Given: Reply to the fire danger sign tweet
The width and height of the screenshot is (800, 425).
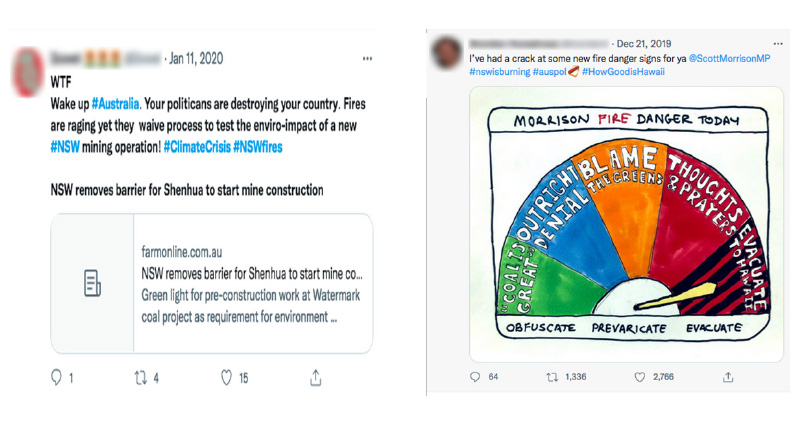Looking at the screenshot, I should pos(476,377).
